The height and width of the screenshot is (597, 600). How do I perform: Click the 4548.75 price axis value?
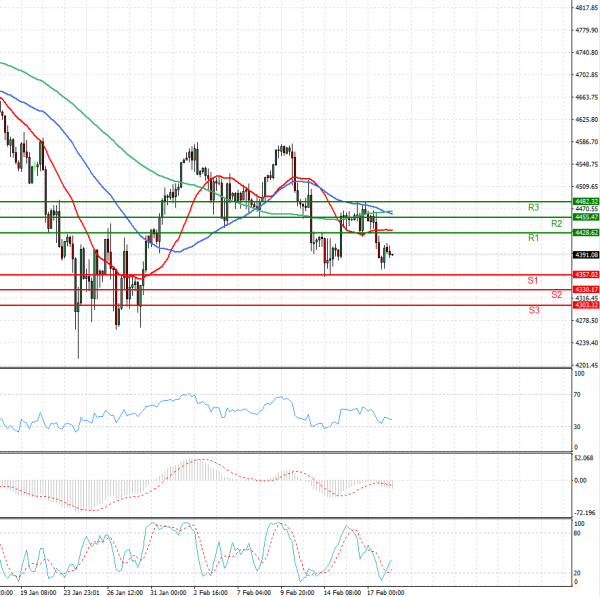[587, 164]
